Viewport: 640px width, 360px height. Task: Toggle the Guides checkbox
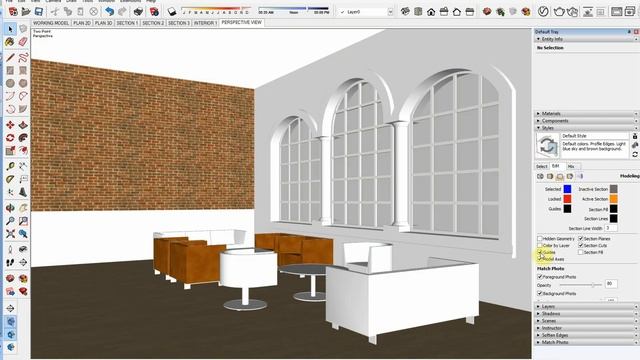540,252
